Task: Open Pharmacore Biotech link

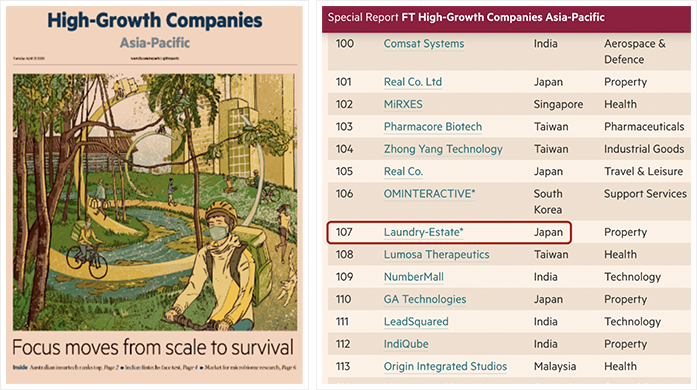Action: [433, 127]
